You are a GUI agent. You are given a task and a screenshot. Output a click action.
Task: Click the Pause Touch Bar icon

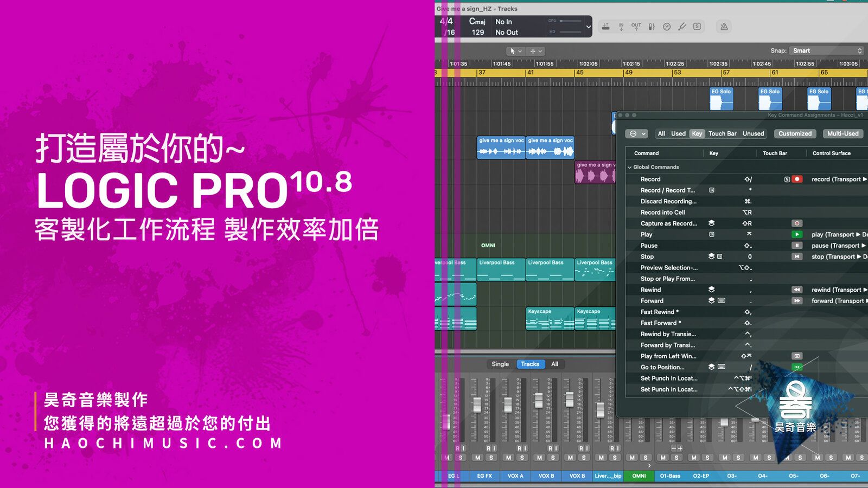pyautogui.click(x=797, y=246)
